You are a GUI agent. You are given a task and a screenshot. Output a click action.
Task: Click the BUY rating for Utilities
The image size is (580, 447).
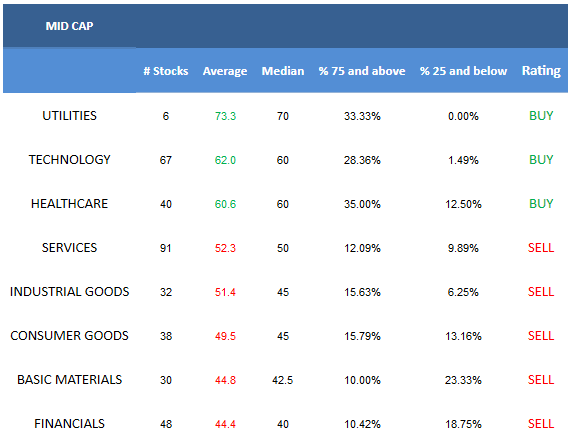click(x=541, y=116)
